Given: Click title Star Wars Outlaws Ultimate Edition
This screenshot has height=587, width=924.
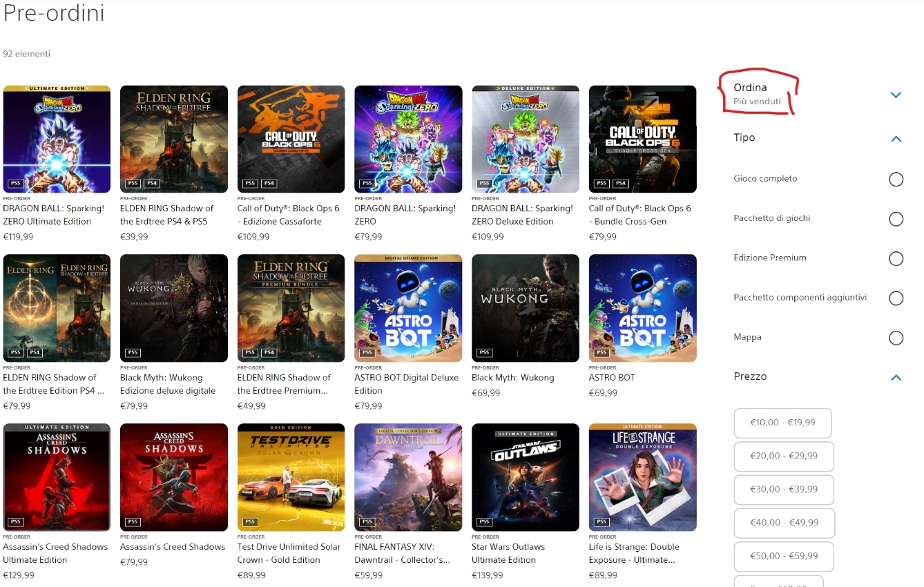Looking at the screenshot, I should tap(508, 553).
